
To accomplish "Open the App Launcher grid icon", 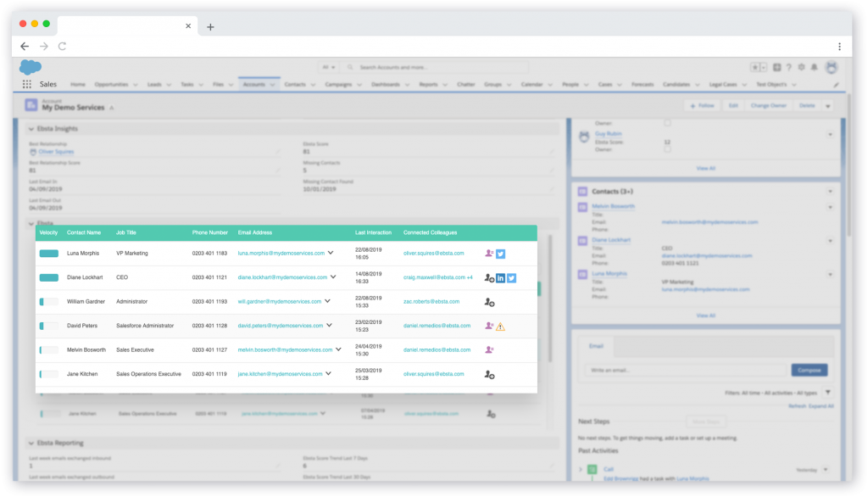I will coord(27,85).
